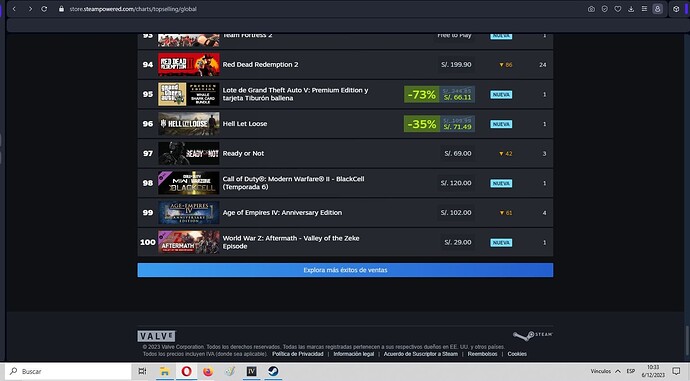This screenshot has height=381, width=690.
Task: Focus the address bar showing store.steampowered.com
Action: (133, 9)
